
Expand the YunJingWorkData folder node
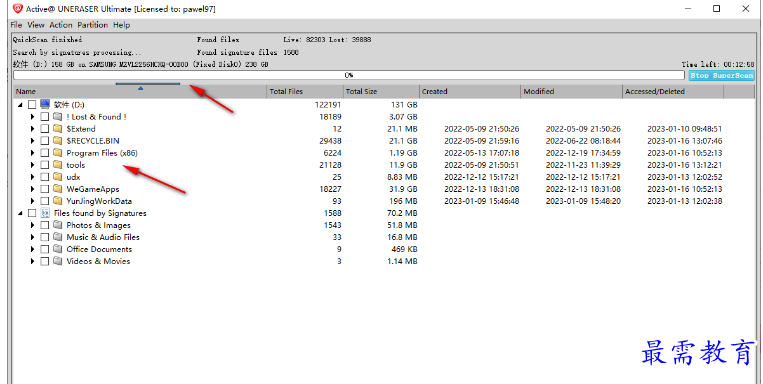33,201
